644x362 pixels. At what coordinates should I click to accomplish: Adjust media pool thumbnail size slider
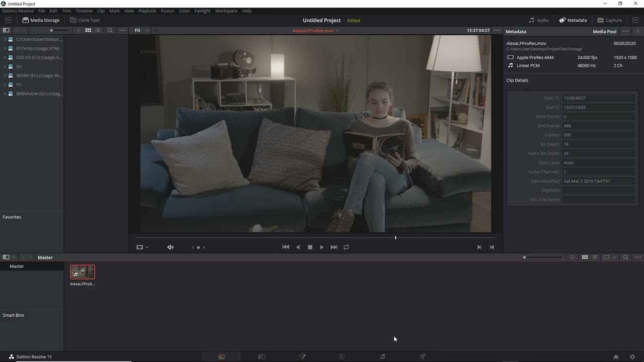tap(542, 257)
